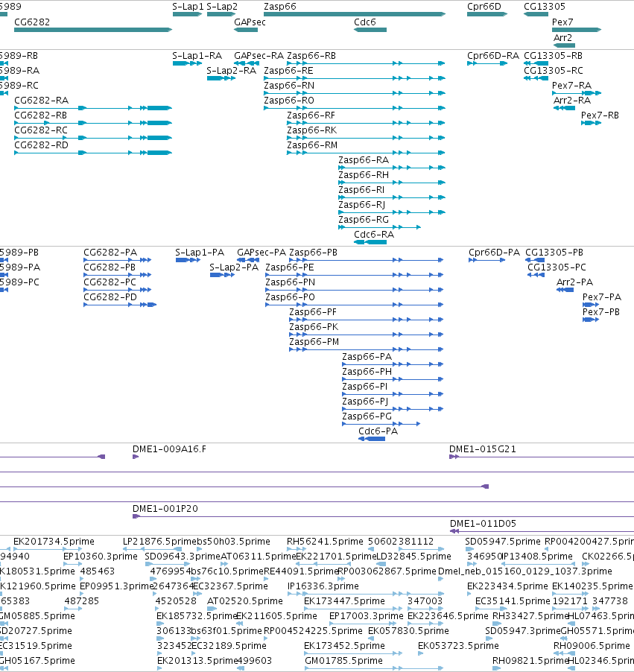This screenshot has width=634, height=672.
Task: Click transcript Zasp66-RK label
Action: coord(311,130)
